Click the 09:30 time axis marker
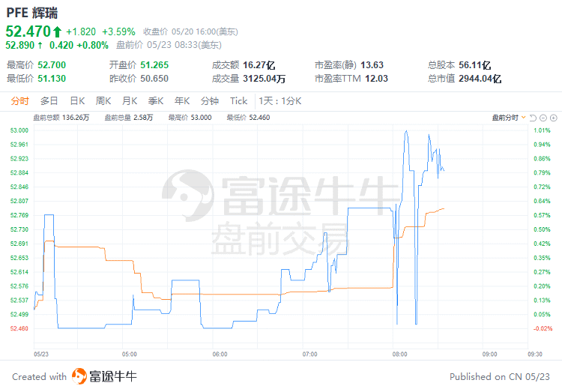562x392 pixels. point(535,355)
